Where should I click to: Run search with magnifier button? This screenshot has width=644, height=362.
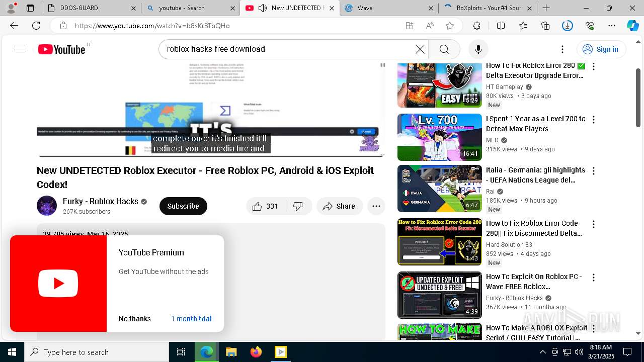click(444, 49)
